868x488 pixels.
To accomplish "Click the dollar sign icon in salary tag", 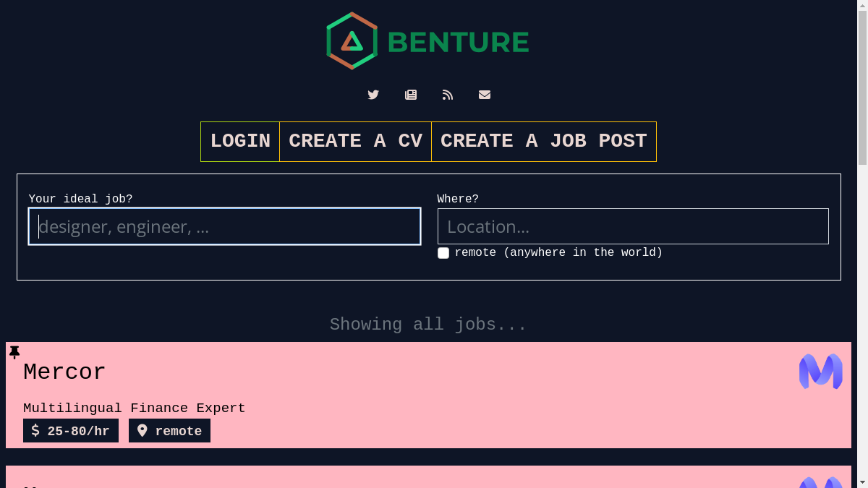I will [35, 431].
